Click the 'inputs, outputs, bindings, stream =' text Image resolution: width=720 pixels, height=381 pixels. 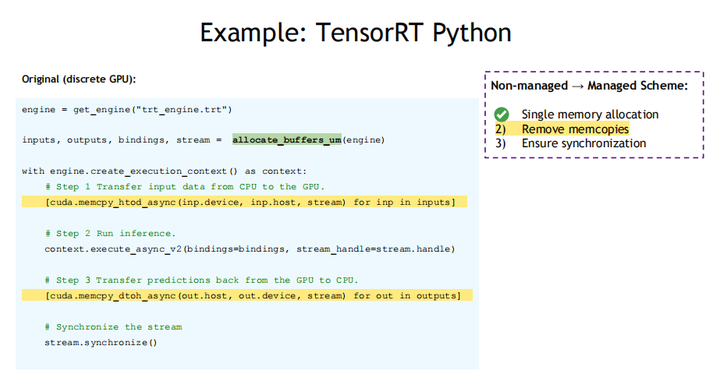click(122, 140)
